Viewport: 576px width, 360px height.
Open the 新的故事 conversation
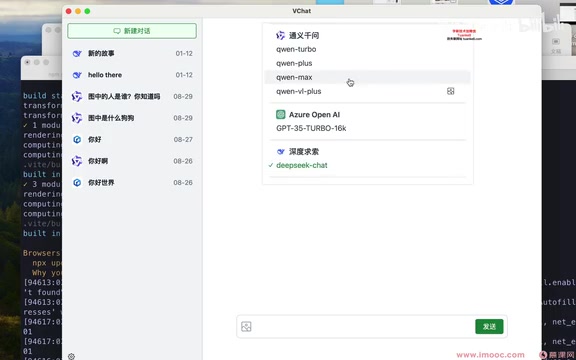coord(132,54)
